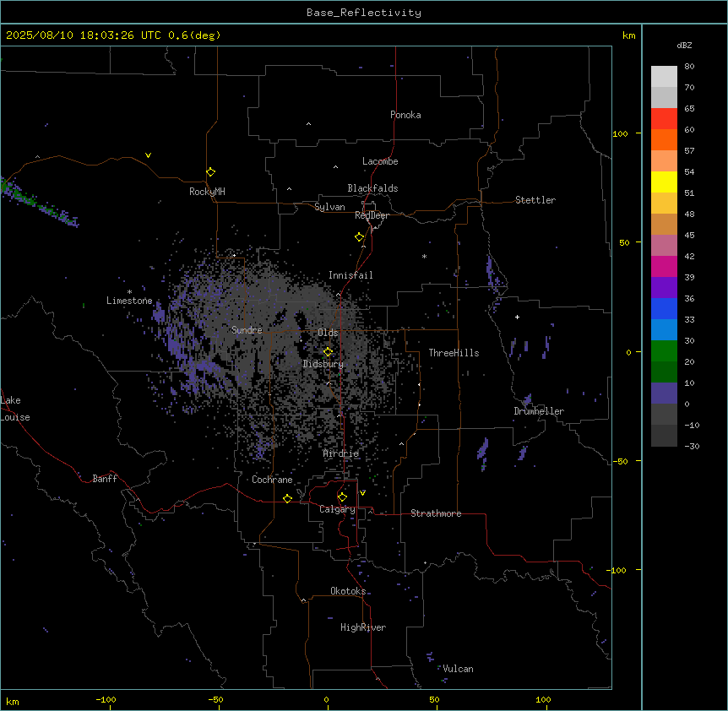Click the Stettler city label
728x711 pixels.
point(535,200)
